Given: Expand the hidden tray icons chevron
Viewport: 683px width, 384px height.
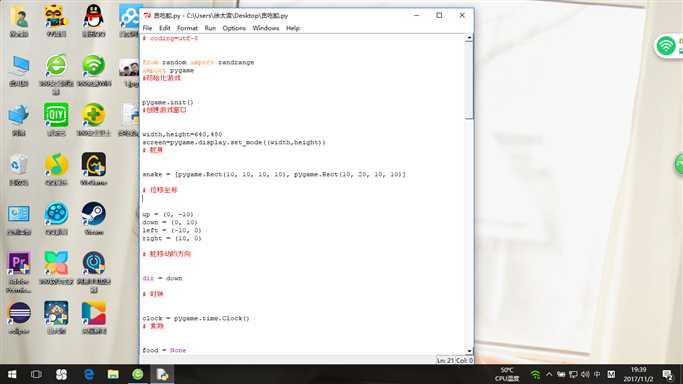Looking at the screenshot, I should click(549, 374).
